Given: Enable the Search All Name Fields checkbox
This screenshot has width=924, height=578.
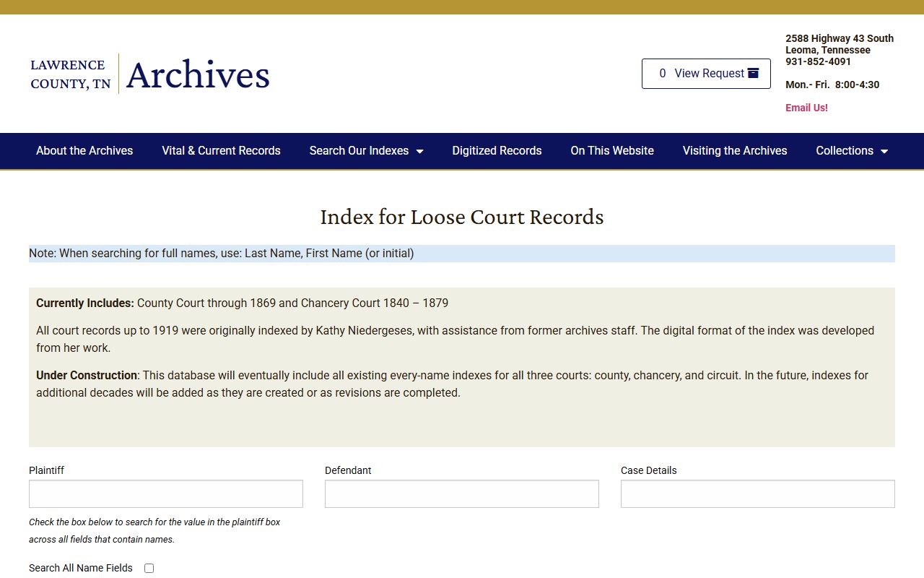Looking at the screenshot, I should tap(149, 569).
